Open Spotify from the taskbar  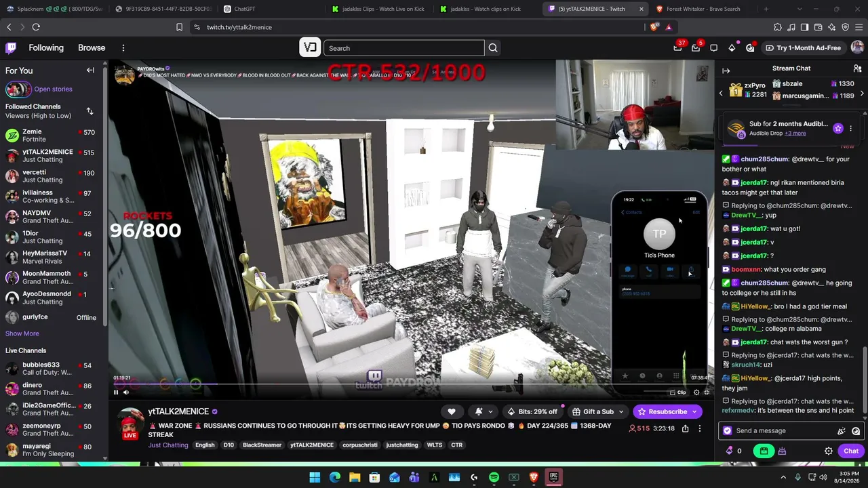pos(494,477)
